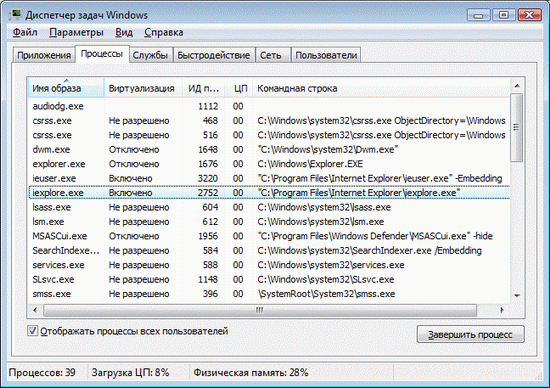Sort by ИД п... column header

pyautogui.click(x=203, y=88)
